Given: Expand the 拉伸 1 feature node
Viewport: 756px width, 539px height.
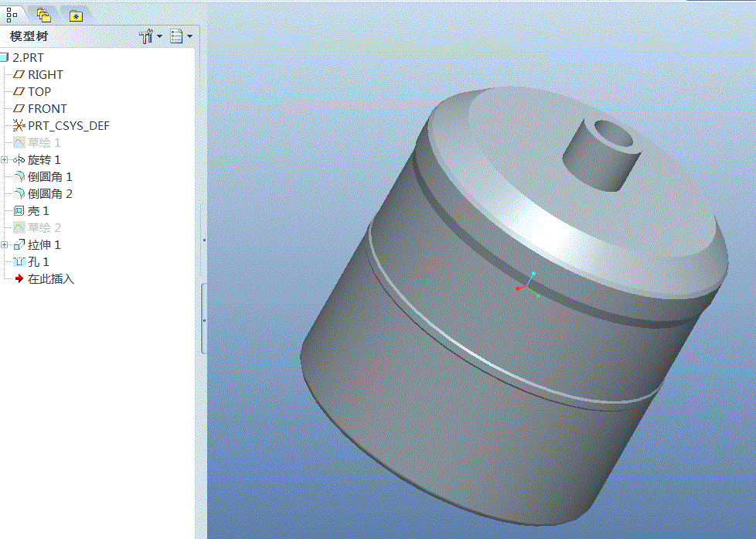Looking at the screenshot, I should [x=5, y=244].
